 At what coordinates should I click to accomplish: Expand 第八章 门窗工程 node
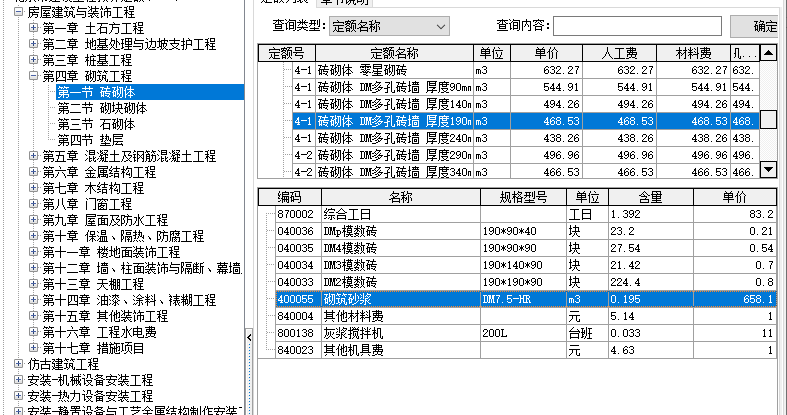tap(33, 204)
